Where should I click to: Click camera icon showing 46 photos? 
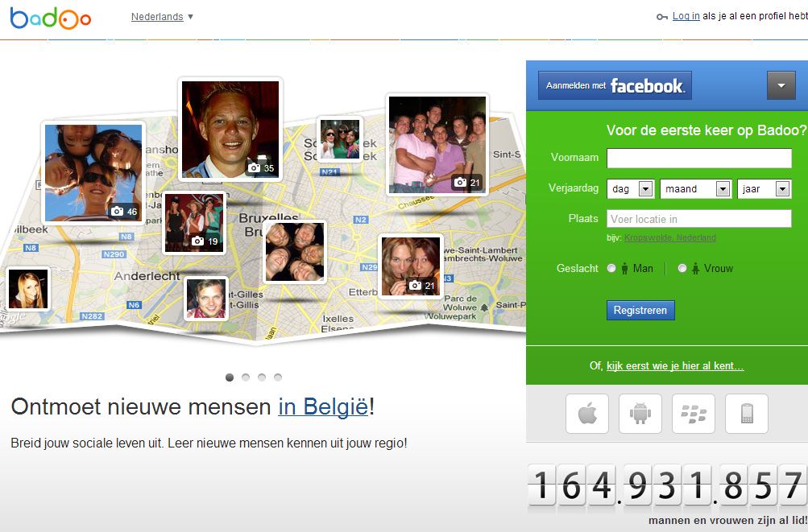pyautogui.click(x=117, y=211)
